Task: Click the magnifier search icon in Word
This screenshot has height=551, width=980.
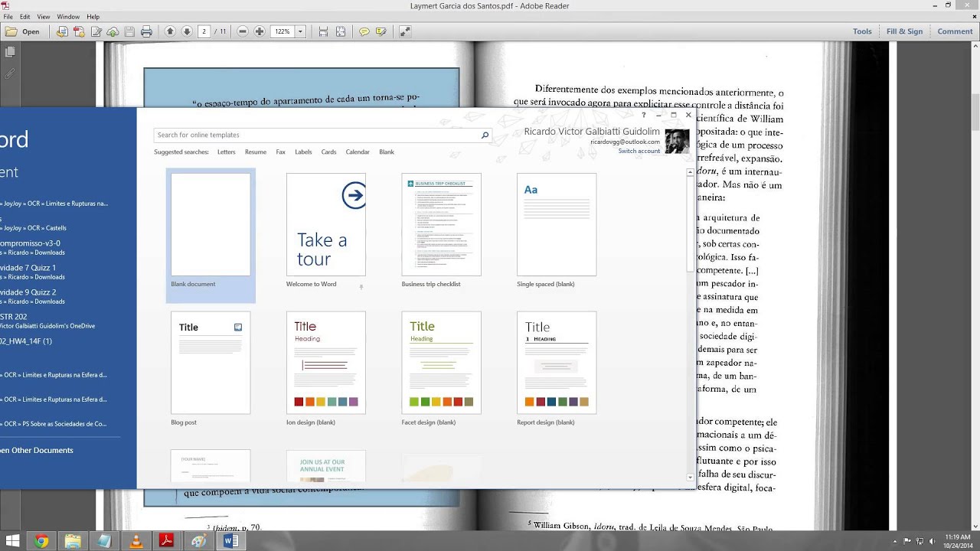Action: coord(485,135)
